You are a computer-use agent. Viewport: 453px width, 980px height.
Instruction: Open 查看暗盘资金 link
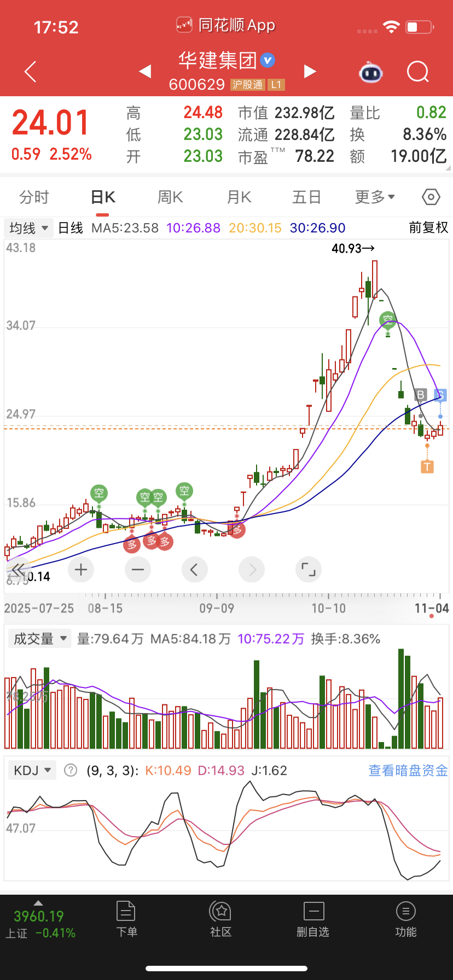coord(408,771)
